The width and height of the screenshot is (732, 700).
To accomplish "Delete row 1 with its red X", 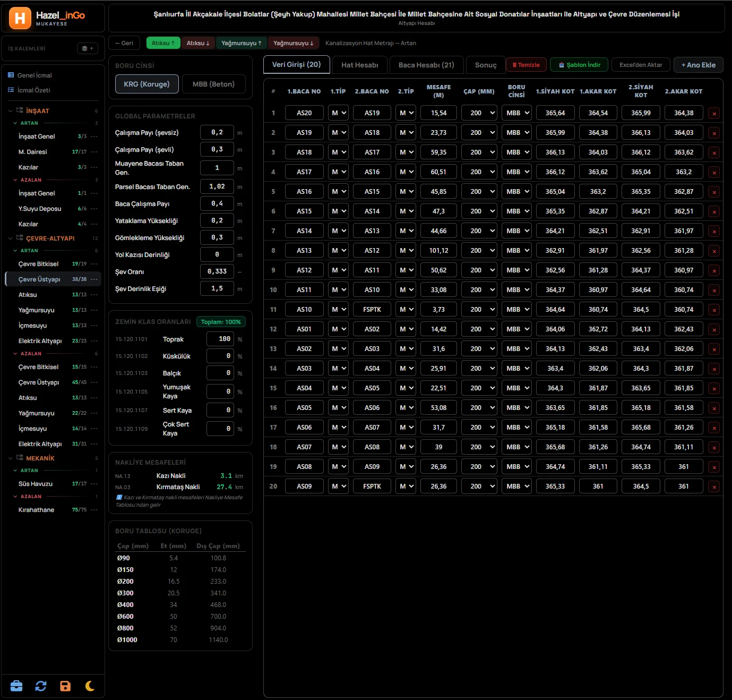I will (x=714, y=113).
